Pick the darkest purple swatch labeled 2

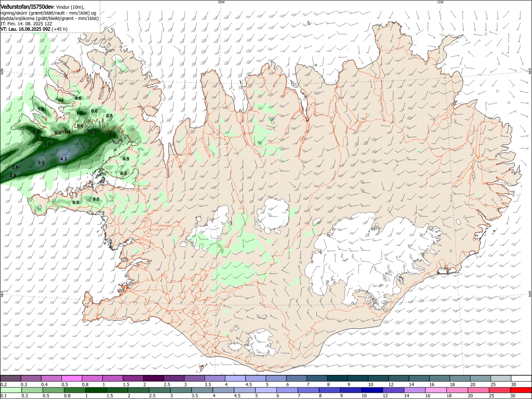click(x=153, y=378)
